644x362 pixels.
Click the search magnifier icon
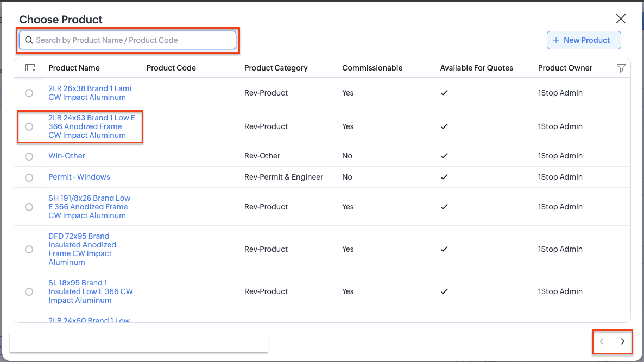point(29,40)
